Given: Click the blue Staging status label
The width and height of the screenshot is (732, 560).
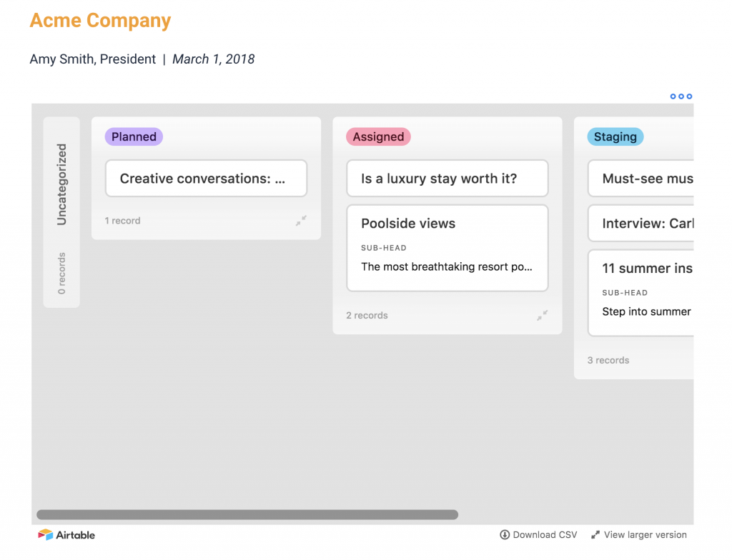Looking at the screenshot, I should click(x=615, y=136).
